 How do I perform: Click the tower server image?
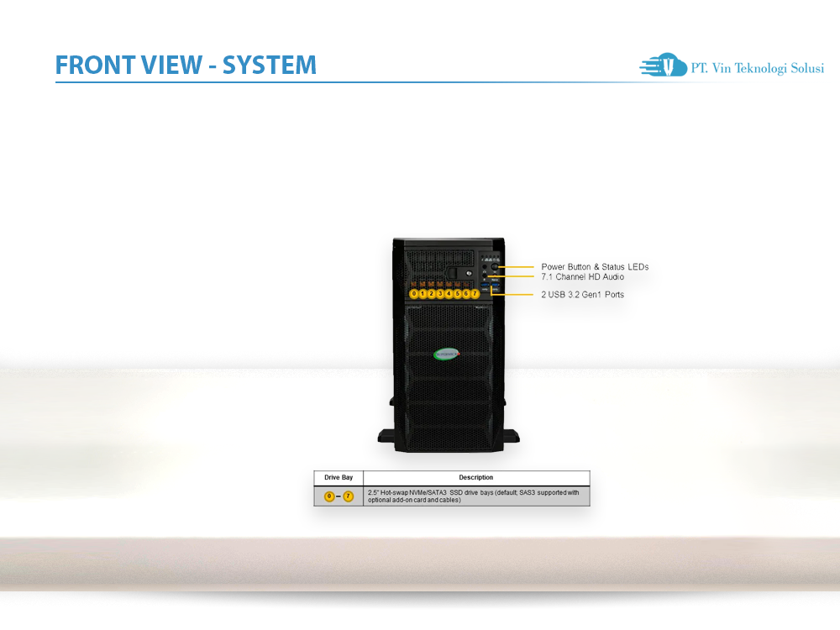coord(449,345)
